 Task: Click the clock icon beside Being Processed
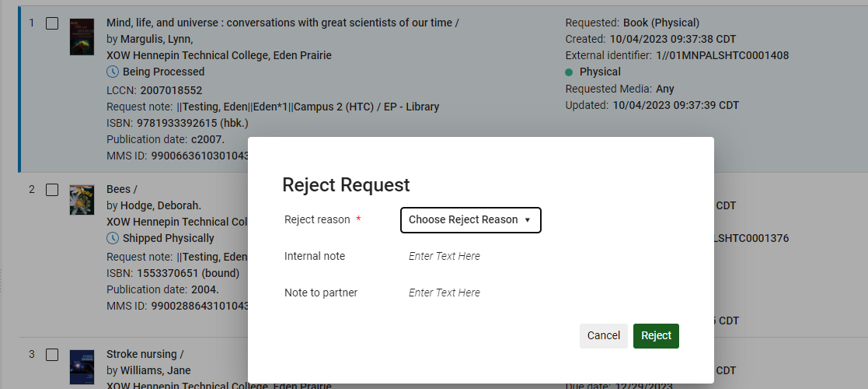(113, 72)
